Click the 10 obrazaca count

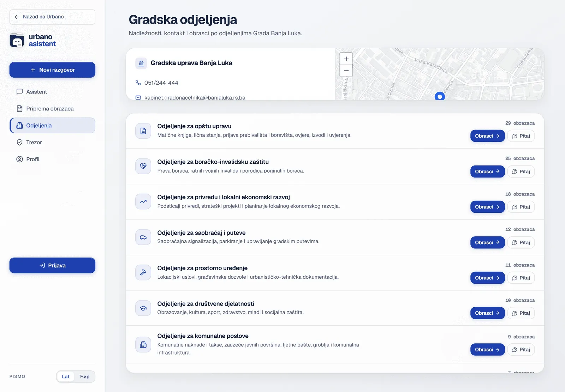point(520,300)
